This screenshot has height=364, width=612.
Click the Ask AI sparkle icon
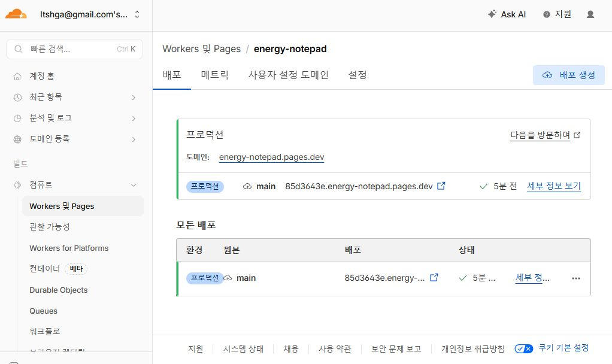tap(492, 14)
